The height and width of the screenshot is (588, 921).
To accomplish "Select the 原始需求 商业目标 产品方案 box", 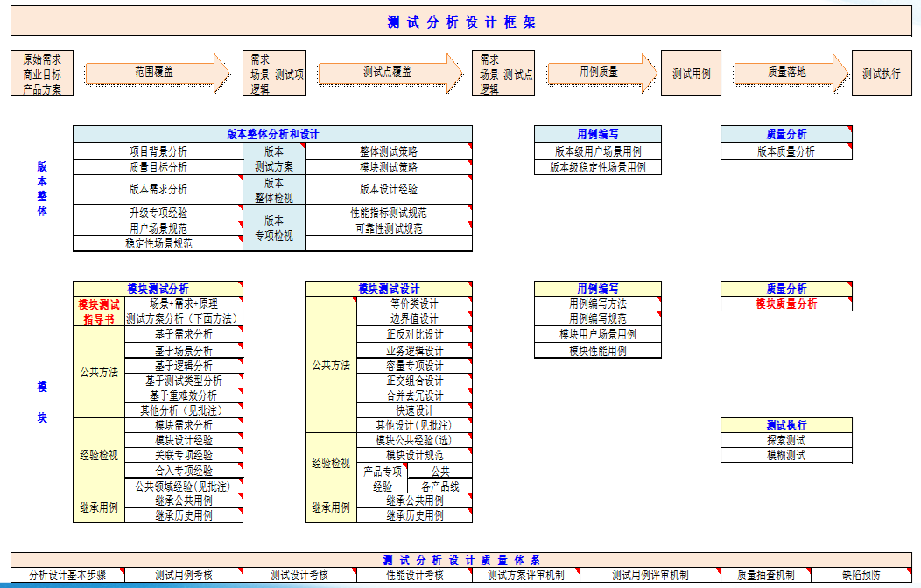I will click(42, 73).
